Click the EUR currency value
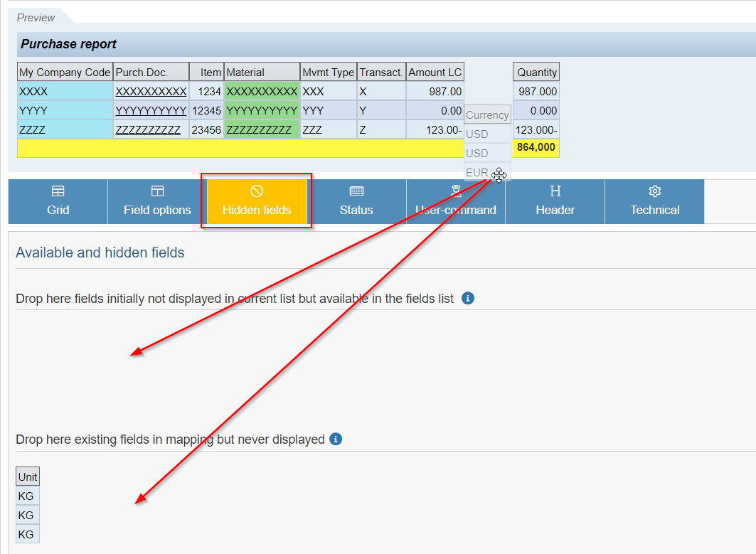The height and width of the screenshot is (554, 756). 476,172
